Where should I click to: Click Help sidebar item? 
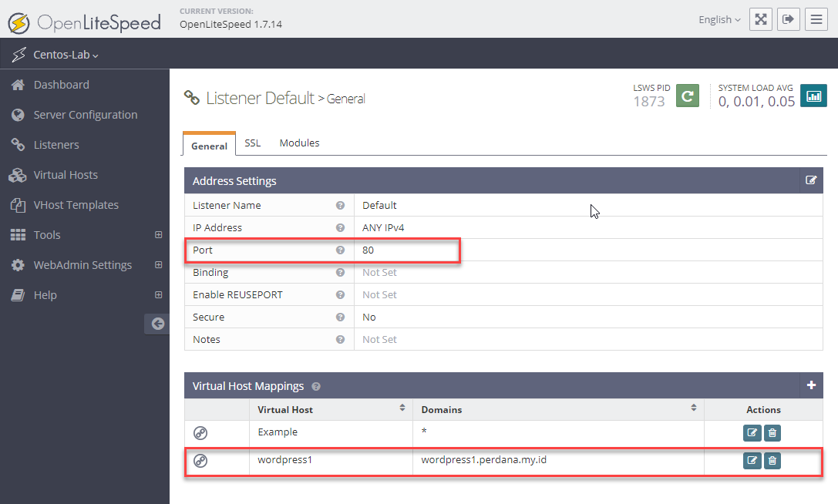(x=45, y=295)
